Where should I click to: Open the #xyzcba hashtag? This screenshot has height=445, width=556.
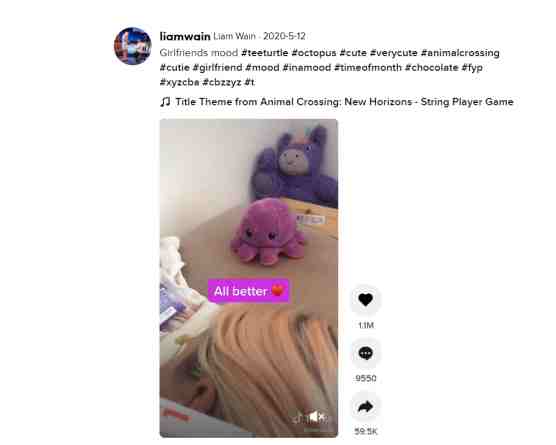179,82
